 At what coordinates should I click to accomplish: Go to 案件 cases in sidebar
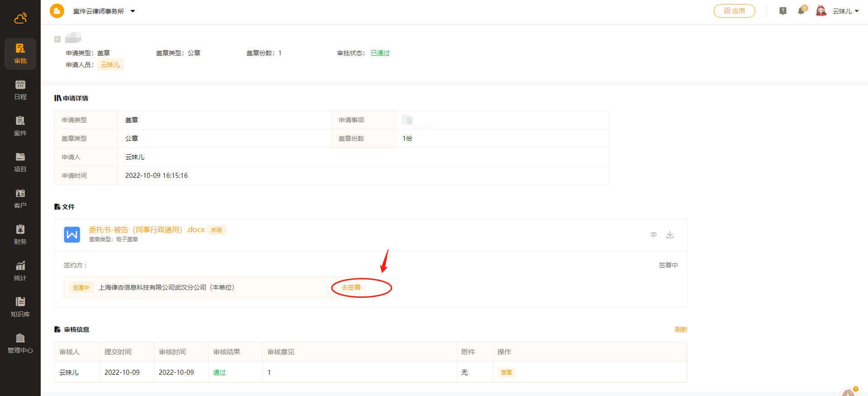click(20, 126)
